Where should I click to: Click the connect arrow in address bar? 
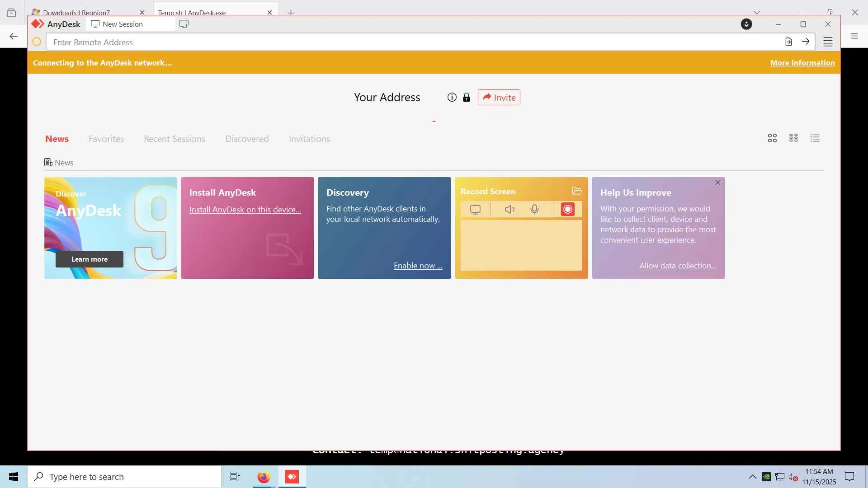click(x=806, y=42)
